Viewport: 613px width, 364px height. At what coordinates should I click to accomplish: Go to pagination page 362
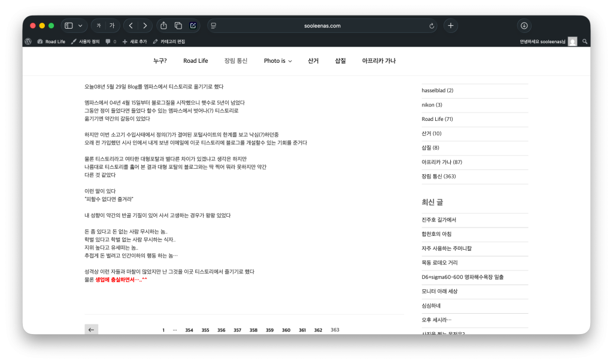pos(318,330)
